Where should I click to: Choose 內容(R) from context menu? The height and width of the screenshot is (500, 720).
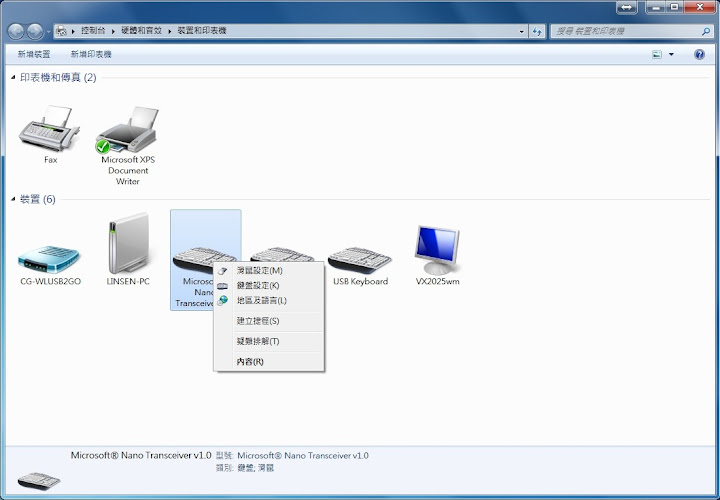point(269,361)
